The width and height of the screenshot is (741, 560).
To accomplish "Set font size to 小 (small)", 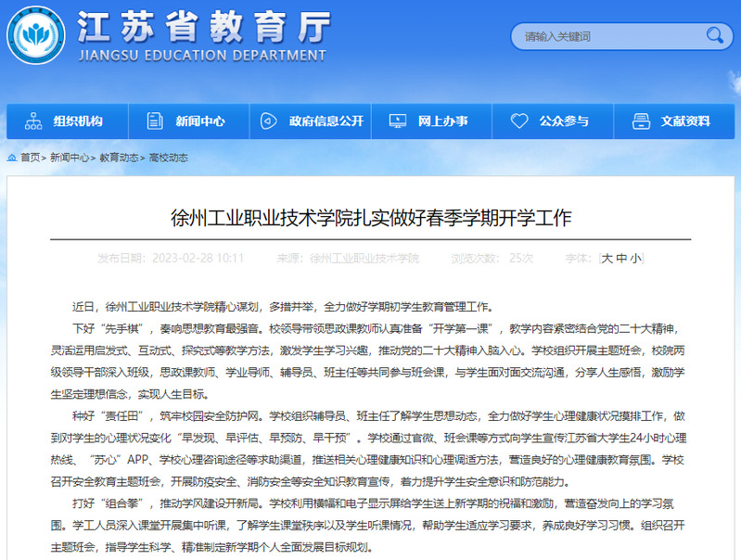I will (x=635, y=259).
